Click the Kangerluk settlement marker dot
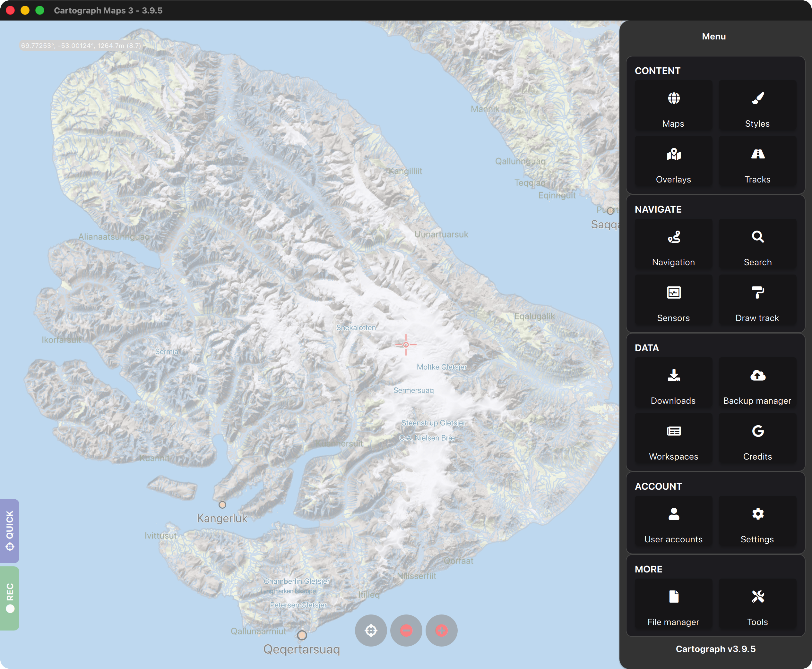 222,504
